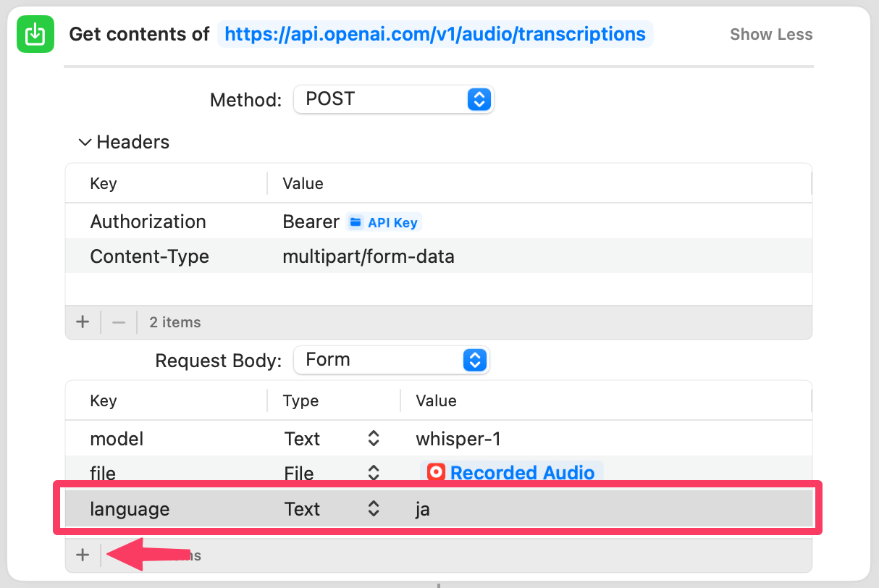The image size is (879, 588).
Task: Click the green Get Contents action icon
Action: (35, 34)
